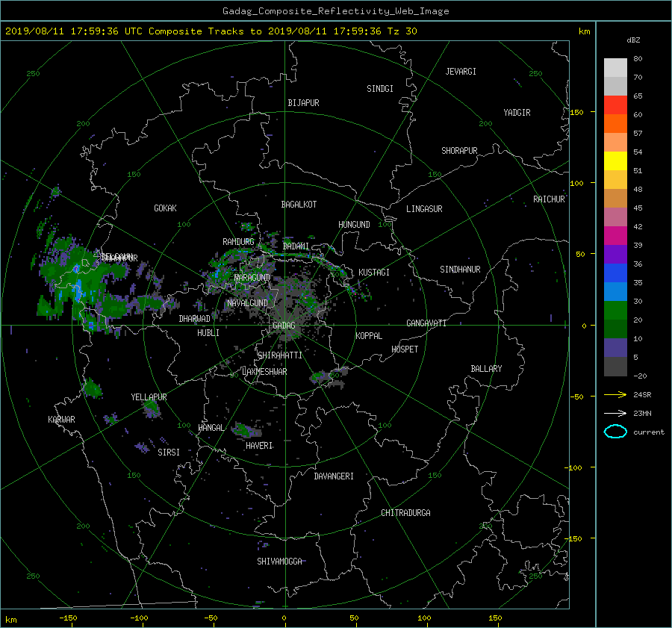Viewport: 672px width, 628px height.
Task: Click the HOSPET label
Action: point(405,349)
